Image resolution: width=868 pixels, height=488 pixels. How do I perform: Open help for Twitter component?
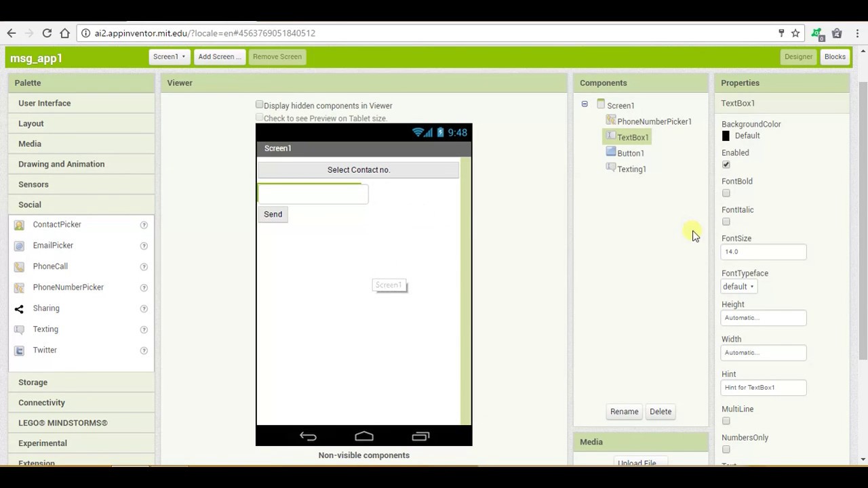coord(144,351)
